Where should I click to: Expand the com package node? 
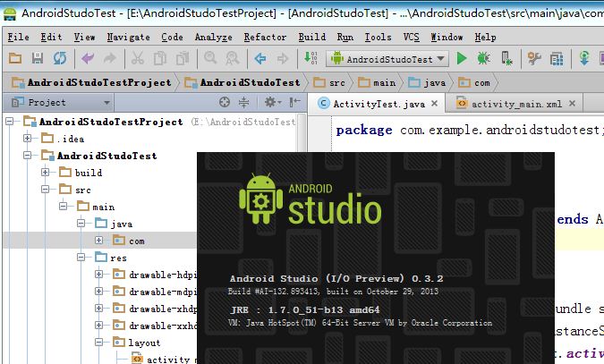(99, 241)
